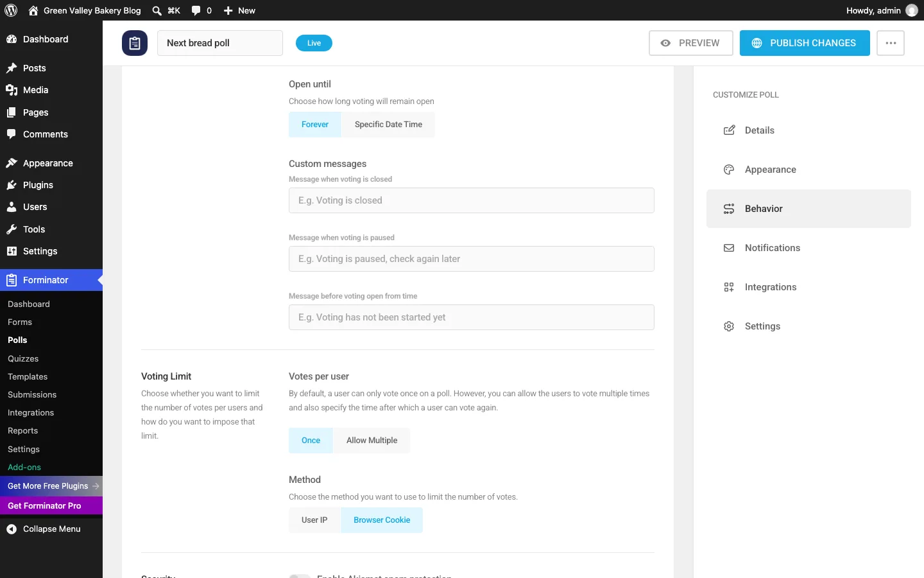Viewport: 924px width, 578px height.
Task: Click the WordPress Dashboard gauge icon
Action: click(x=12, y=39)
